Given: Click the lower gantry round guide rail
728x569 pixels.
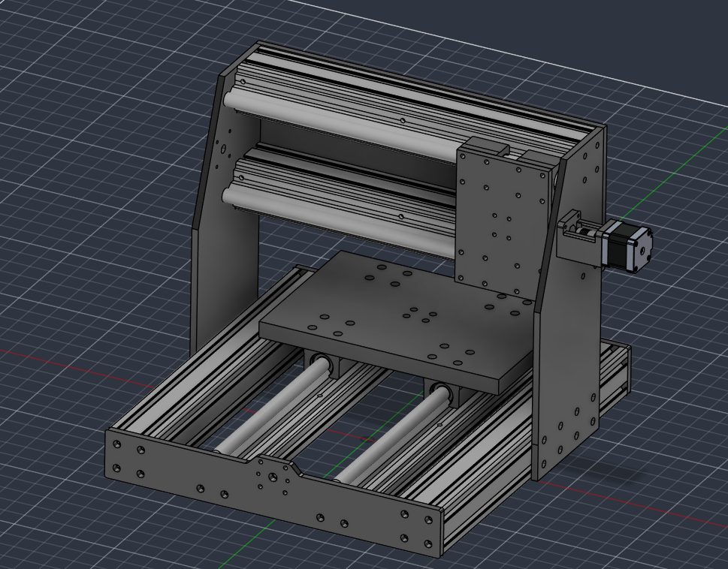Looking at the screenshot, I should pyautogui.click(x=339, y=218).
